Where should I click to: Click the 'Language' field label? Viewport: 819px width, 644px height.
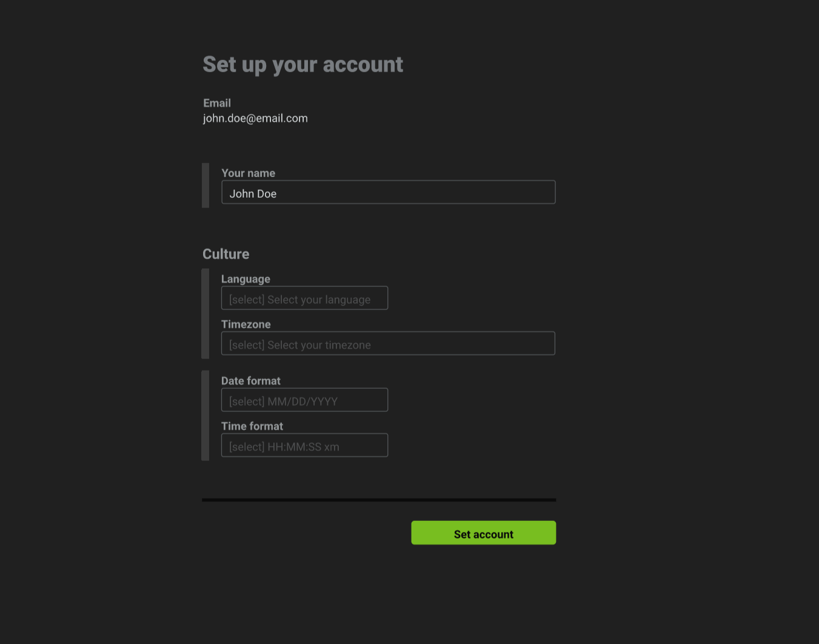click(246, 279)
